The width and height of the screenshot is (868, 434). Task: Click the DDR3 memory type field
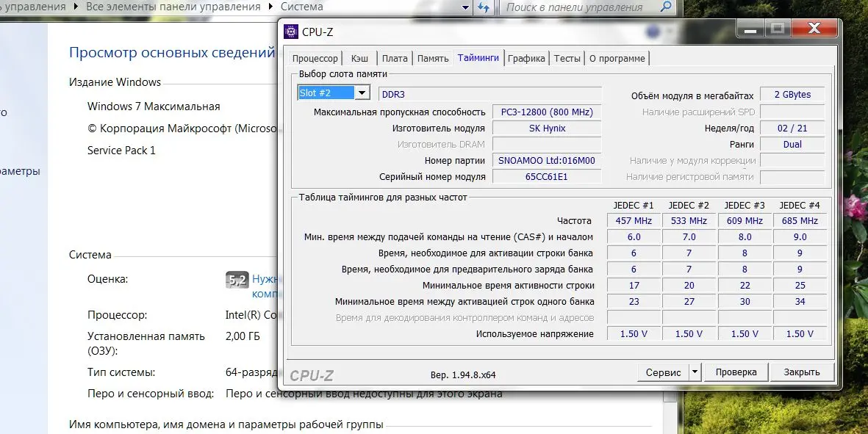click(x=490, y=94)
